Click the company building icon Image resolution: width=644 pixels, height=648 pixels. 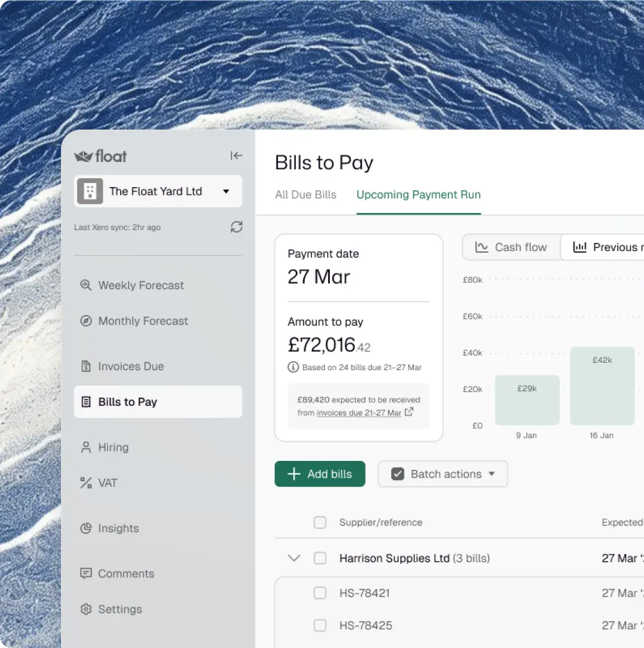90,191
